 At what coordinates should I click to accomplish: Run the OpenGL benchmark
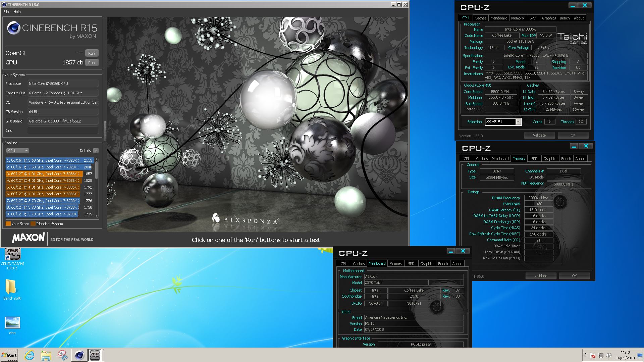click(92, 53)
